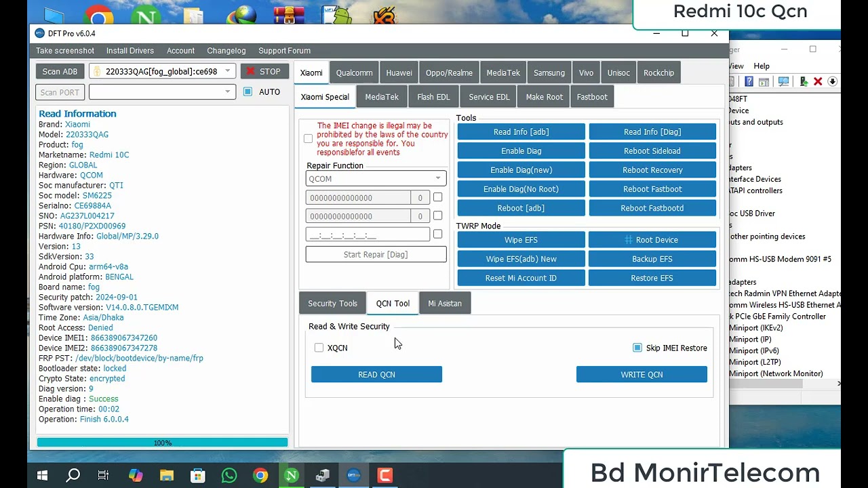The width and height of the screenshot is (868, 488).
Task: Open Install Drivers menu
Action: (x=130, y=51)
